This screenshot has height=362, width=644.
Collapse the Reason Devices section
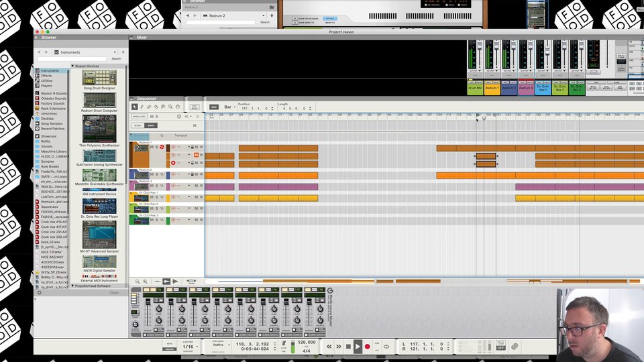72,66
